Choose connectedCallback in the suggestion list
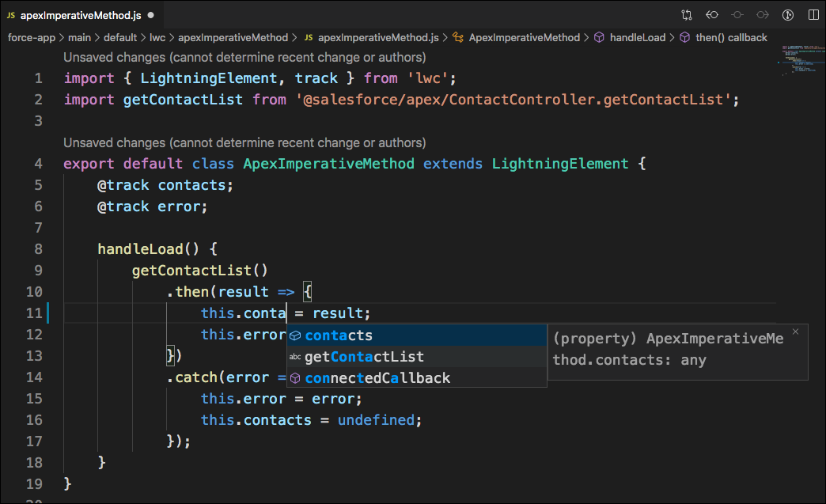 417,377
